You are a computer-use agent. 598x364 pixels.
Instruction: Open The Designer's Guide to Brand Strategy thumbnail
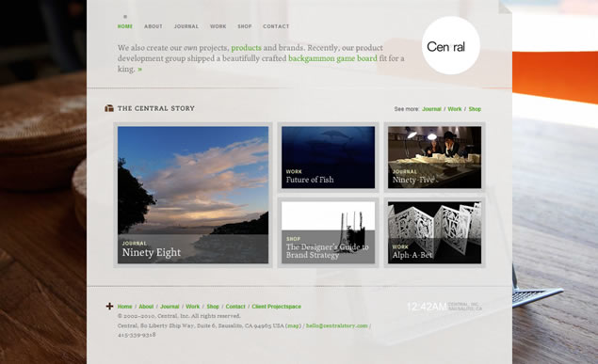[x=328, y=232]
